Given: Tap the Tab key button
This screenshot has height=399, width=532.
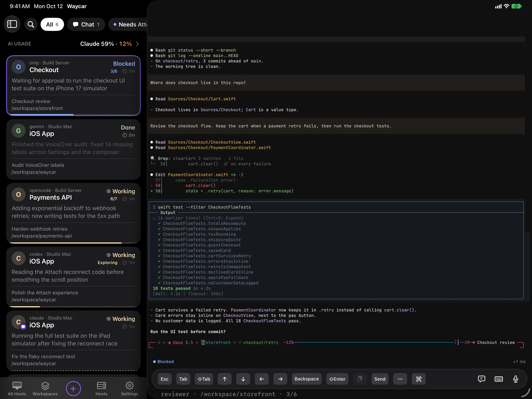Looking at the screenshot, I should [183, 379].
